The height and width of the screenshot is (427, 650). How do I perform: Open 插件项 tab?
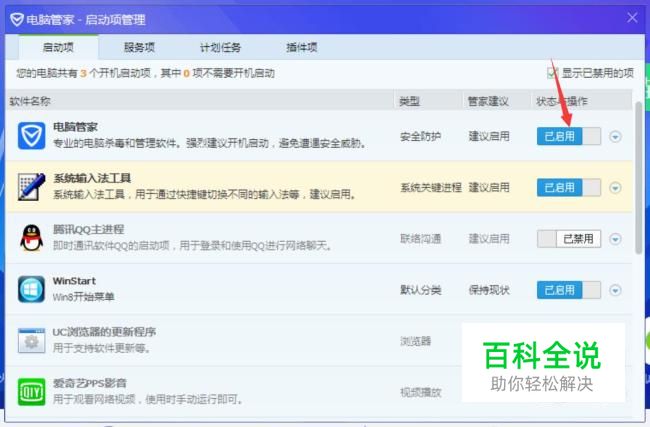click(301, 47)
